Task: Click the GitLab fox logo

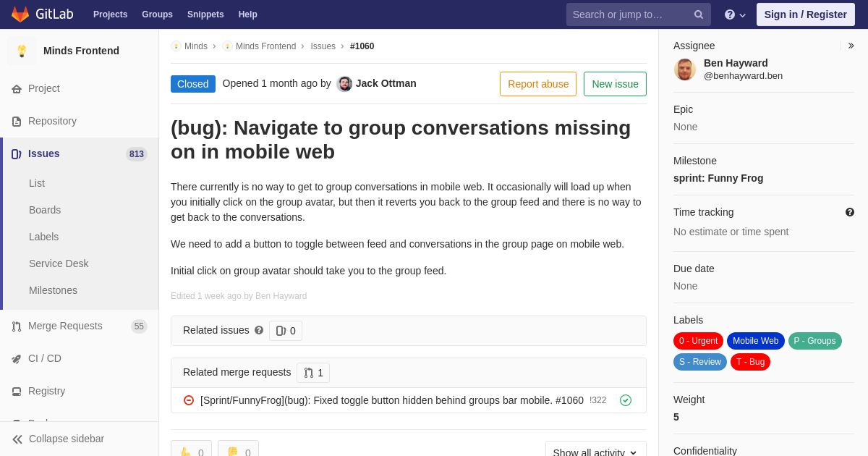Action: [20, 14]
